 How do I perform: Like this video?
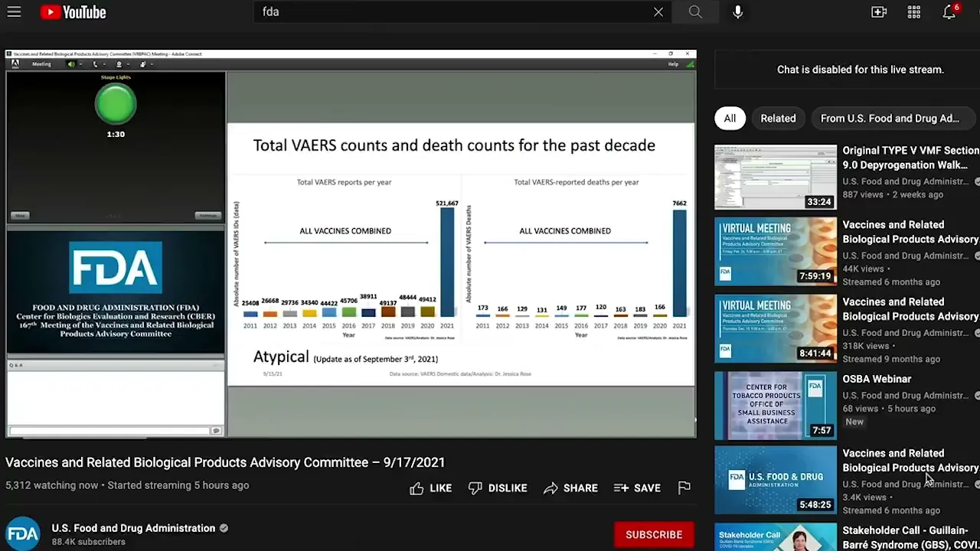coord(430,488)
